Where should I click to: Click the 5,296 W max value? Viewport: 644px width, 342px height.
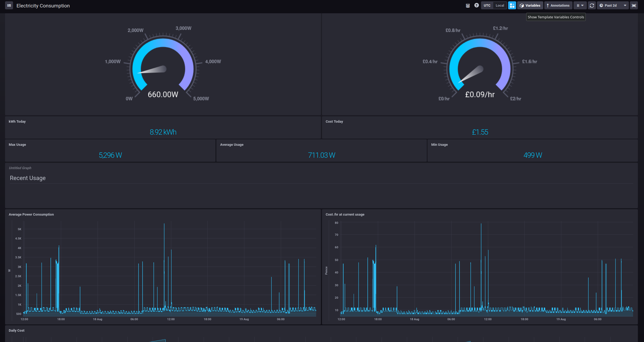point(110,155)
